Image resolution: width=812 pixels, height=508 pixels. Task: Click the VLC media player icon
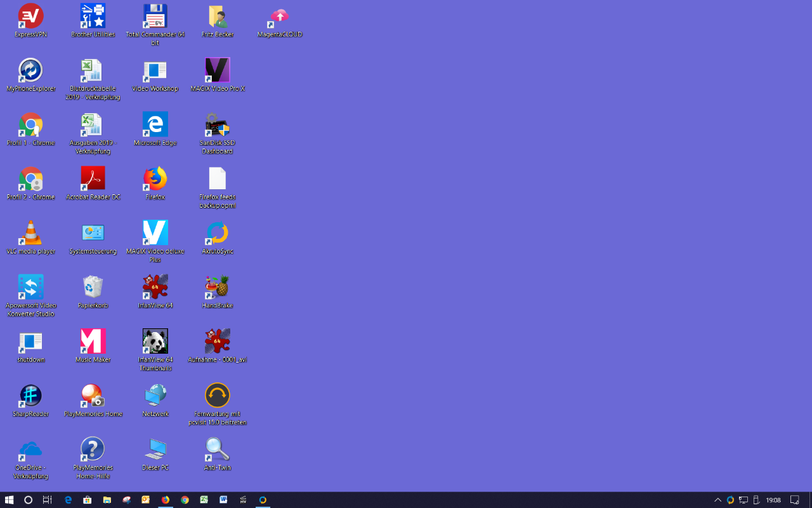point(30,233)
